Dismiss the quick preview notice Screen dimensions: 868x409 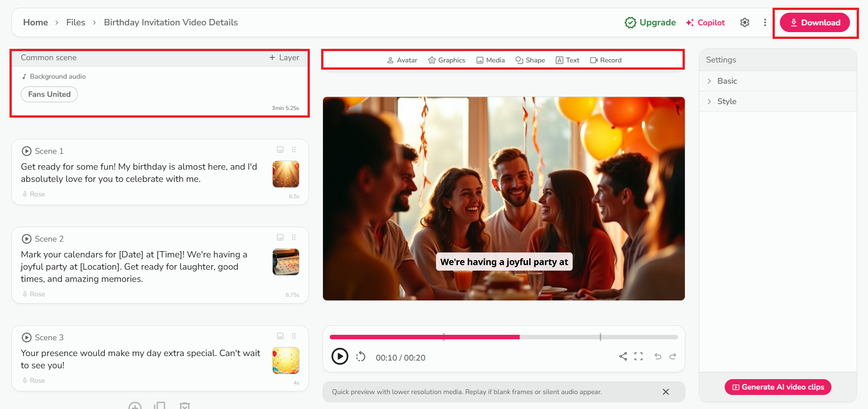(x=666, y=392)
